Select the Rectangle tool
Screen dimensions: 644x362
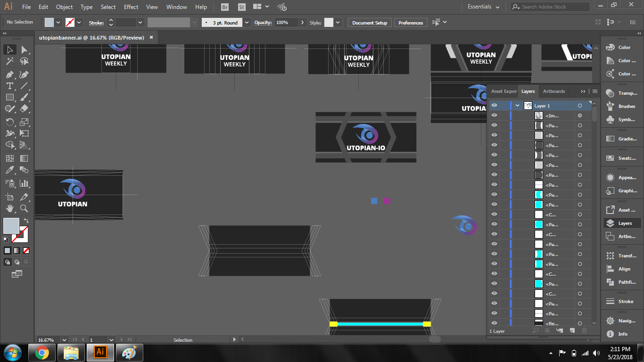(9, 97)
